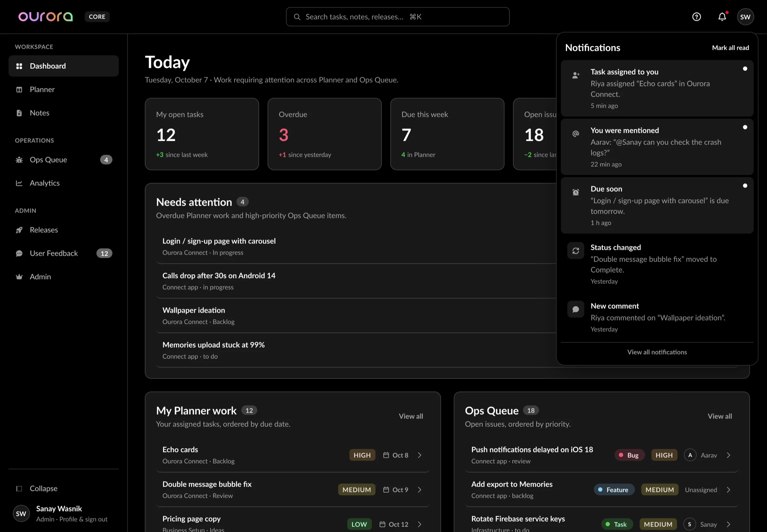Open Calls drop after 30s on Android 14

pyautogui.click(x=356, y=281)
